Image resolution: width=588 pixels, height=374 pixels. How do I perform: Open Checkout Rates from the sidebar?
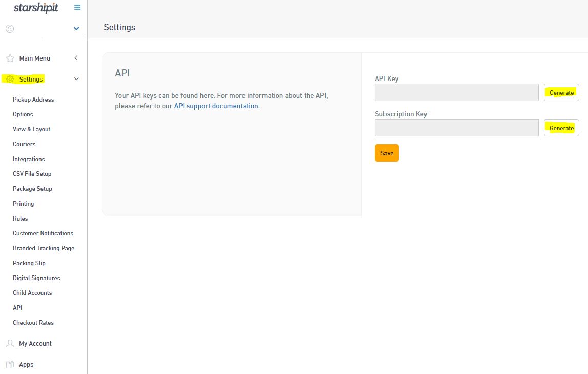tap(33, 323)
